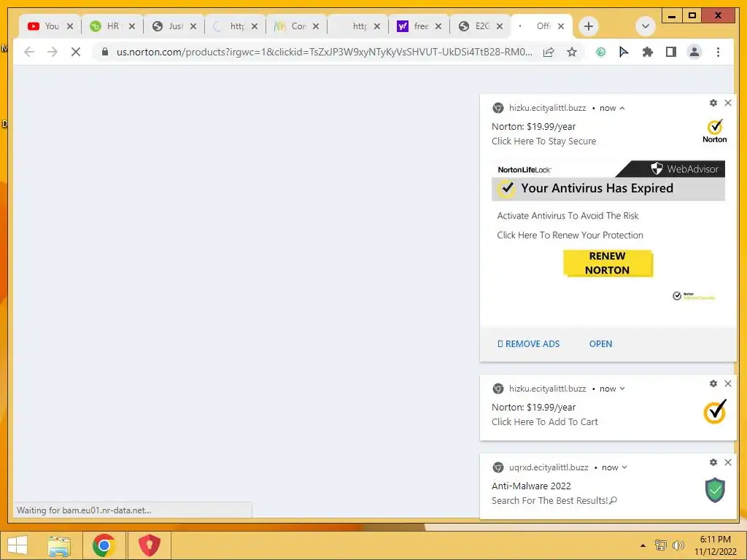Click the green shield icon in Anti-Malware notification
This screenshot has height=560, width=747.
click(715, 490)
